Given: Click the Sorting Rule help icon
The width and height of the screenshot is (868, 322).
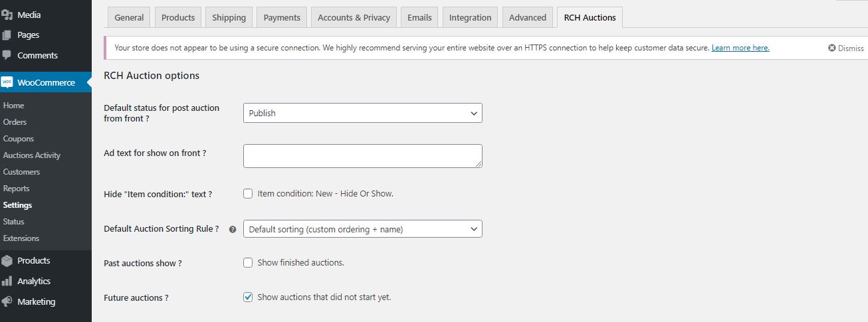Looking at the screenshot, I should coord(233,229).
